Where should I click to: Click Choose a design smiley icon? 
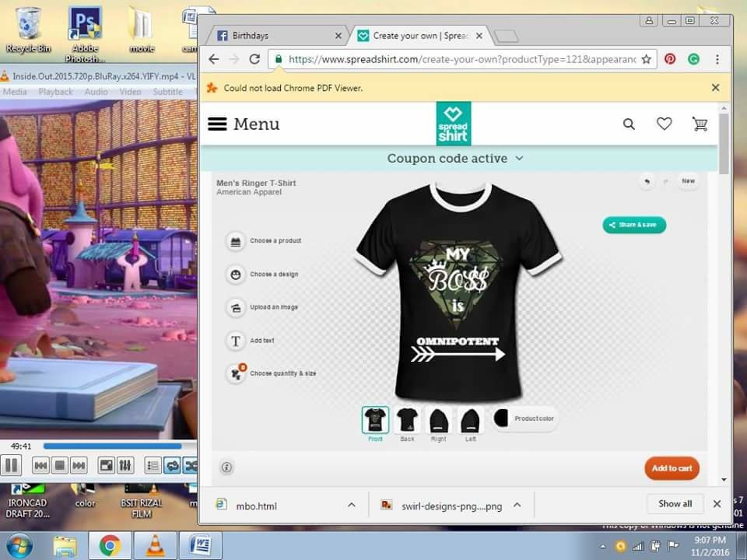click(235, 275)
